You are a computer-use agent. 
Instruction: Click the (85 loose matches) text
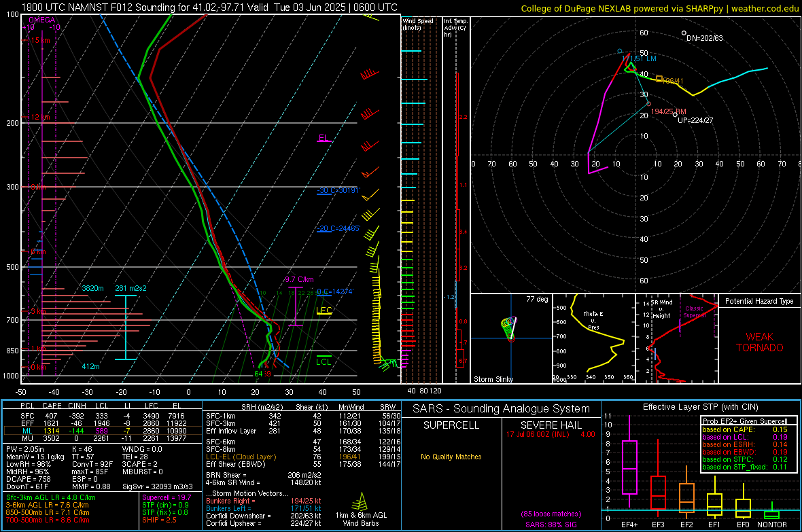tap(551, 514)
